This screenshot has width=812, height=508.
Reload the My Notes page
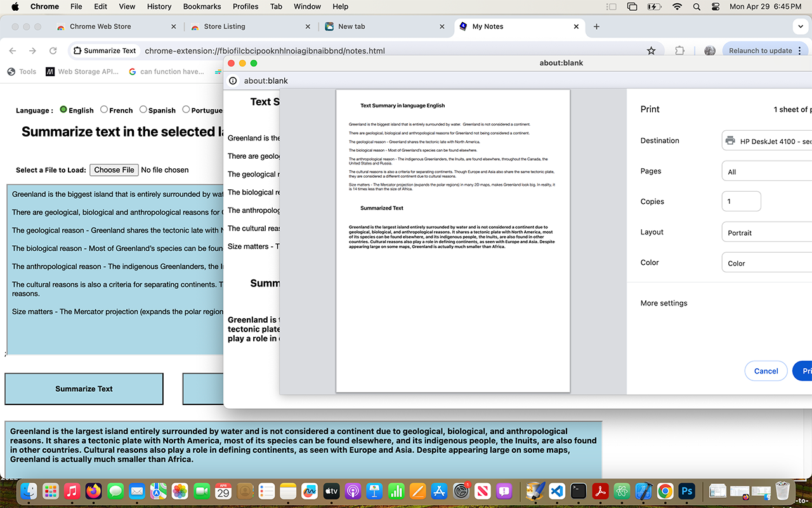tap(53, 51)
